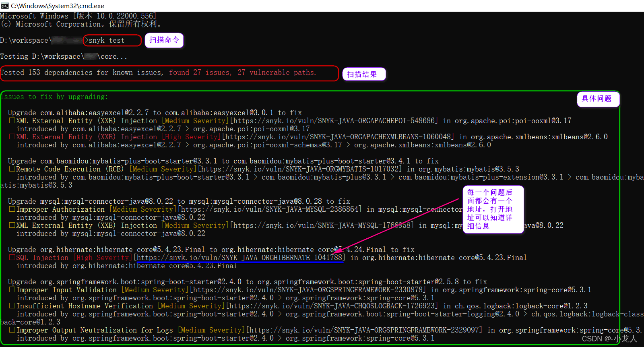Select the 'Upgrade mysql:mysql-connector-java@8.0.22' line
Image resolution: width=644 pixels, height=347 pixels.
(x=179, y=201)
